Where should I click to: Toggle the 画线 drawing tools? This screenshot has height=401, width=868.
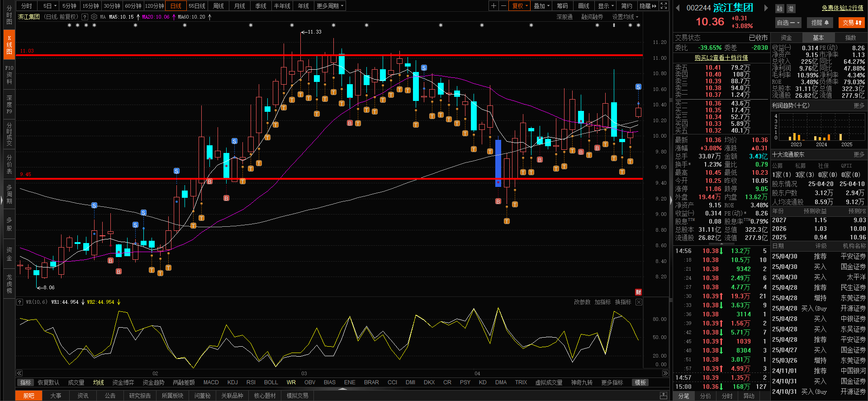click(x=583, y=6)
